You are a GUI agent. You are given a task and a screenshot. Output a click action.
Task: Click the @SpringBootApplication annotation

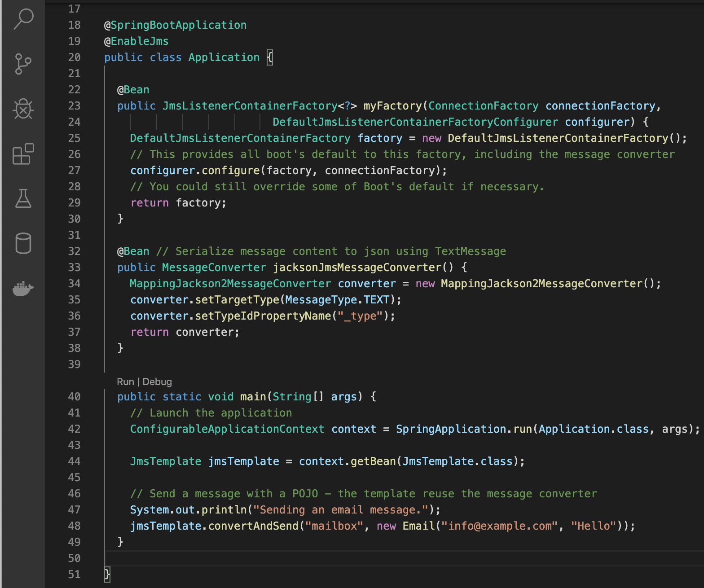pos(176,25)
